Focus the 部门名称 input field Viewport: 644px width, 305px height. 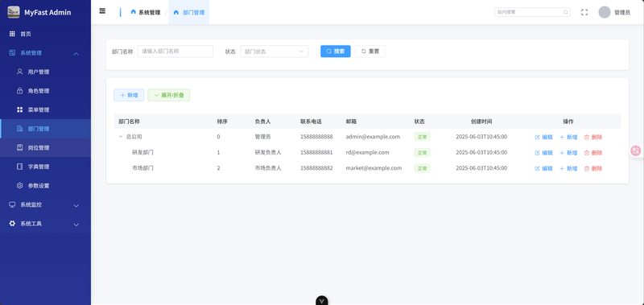click(175, 52)
